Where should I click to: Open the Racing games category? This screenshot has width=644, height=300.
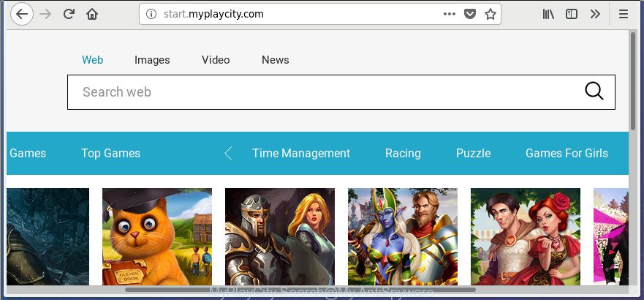coord(403,153)
